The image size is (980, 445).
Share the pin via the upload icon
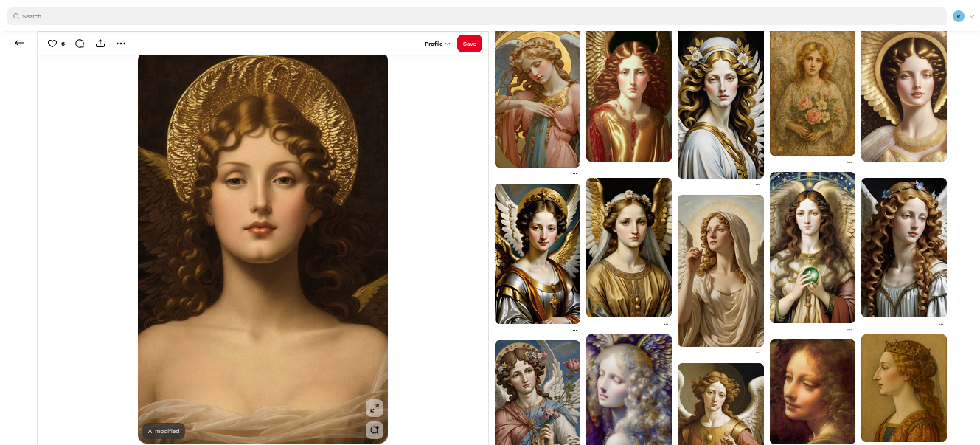pos(100,44)
